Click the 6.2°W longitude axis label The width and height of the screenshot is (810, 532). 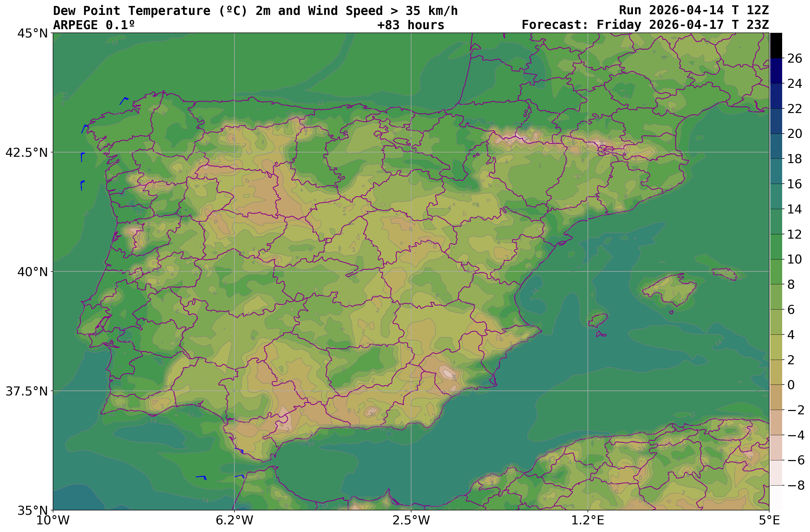pos(234,520)
